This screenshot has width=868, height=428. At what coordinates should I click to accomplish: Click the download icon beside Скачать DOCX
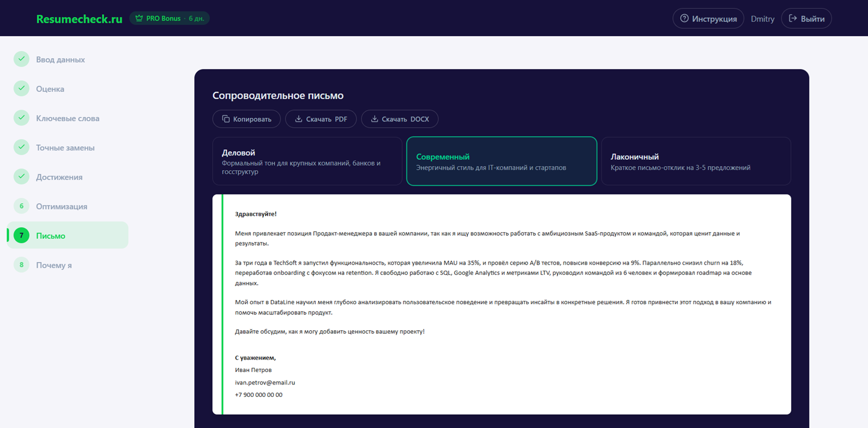point(374,119)
